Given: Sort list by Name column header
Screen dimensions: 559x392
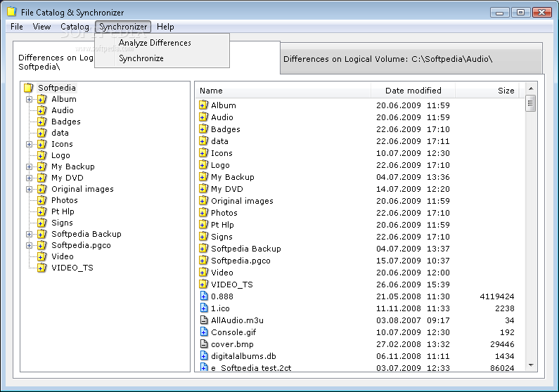Looking at the screenshot, I should click(283, 91).
